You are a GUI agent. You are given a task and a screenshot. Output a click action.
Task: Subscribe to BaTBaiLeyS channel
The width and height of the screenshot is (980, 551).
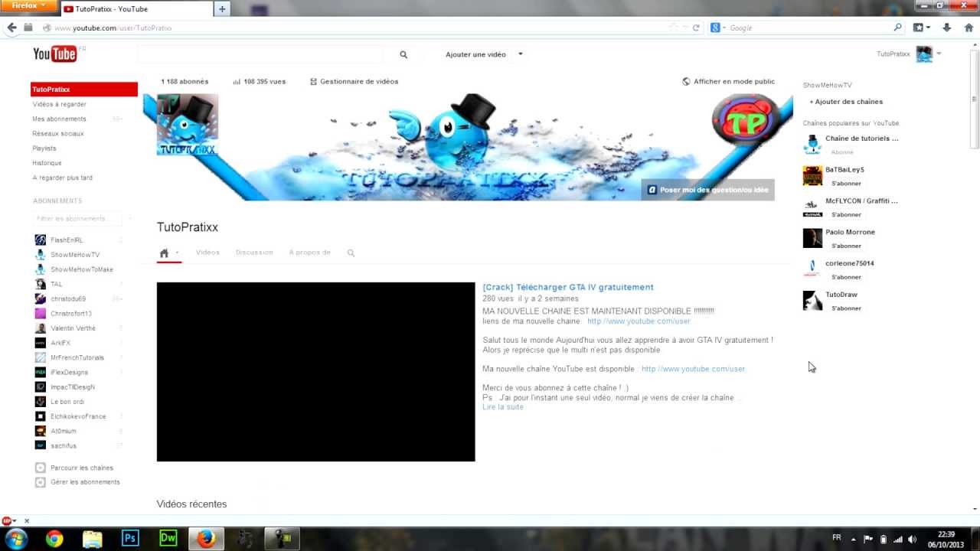846,184
